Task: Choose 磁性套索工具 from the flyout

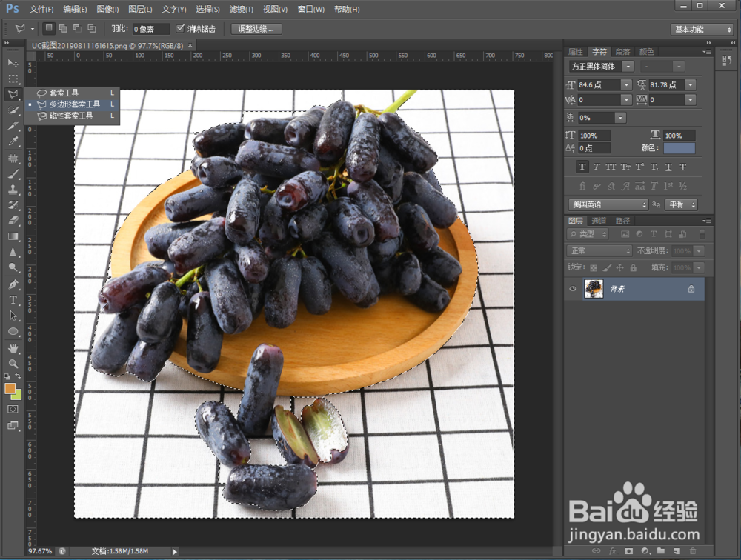Action: point(73,116)
